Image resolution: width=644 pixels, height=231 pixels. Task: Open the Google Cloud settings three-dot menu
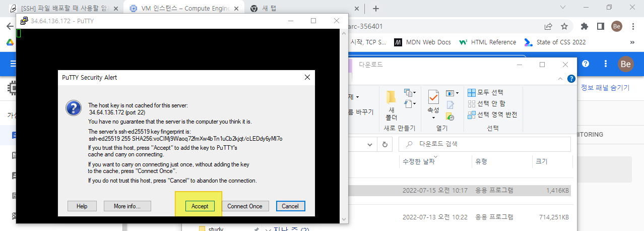(606, 64)
